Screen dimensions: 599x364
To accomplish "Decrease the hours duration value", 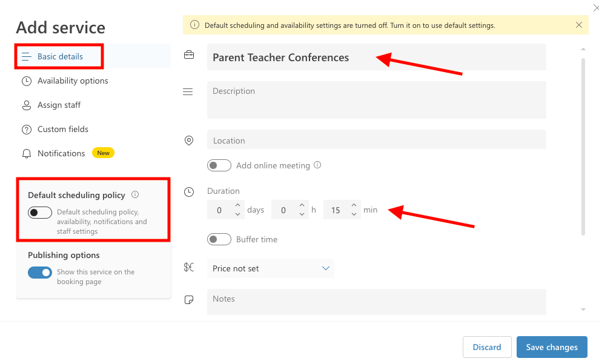I will tap(302, 214).
